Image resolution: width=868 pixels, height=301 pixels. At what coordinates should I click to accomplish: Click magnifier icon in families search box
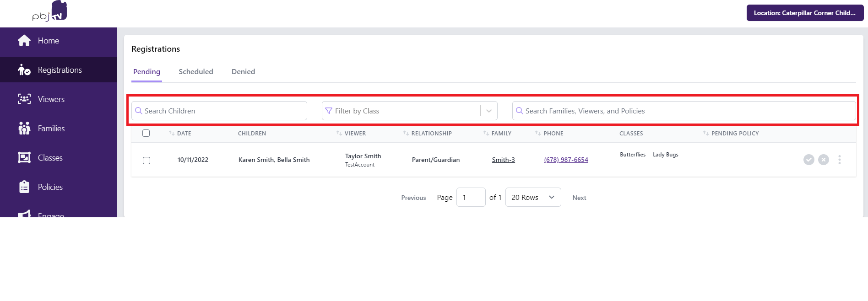click(x=520, y=111)
